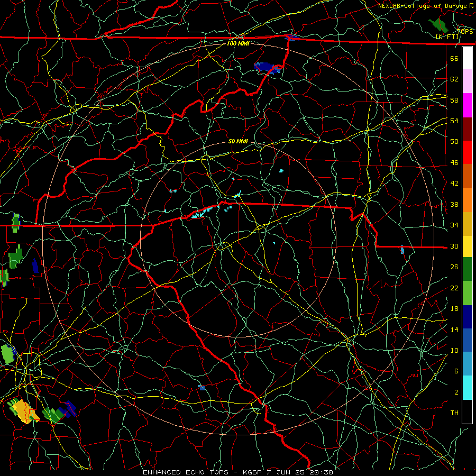Click the 66 value on the legend
476x476 pixels.
[x=454, y=58]
